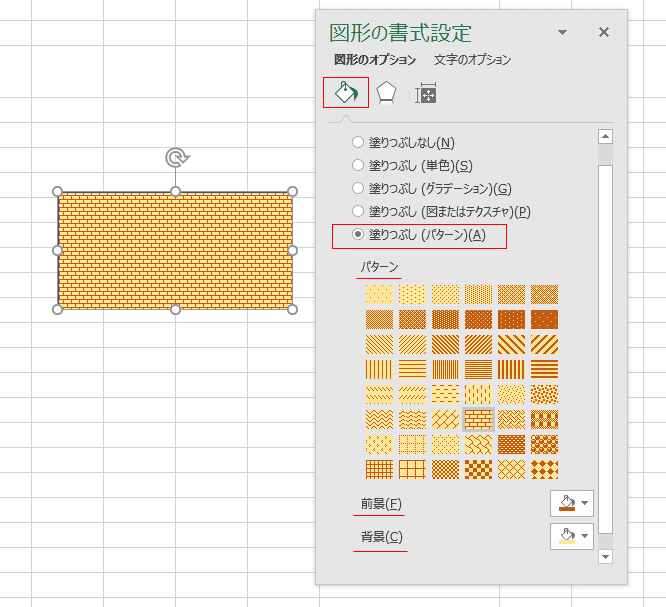
Task: Open the 前景 foreground color dropdown
Action: pos(572,503)
